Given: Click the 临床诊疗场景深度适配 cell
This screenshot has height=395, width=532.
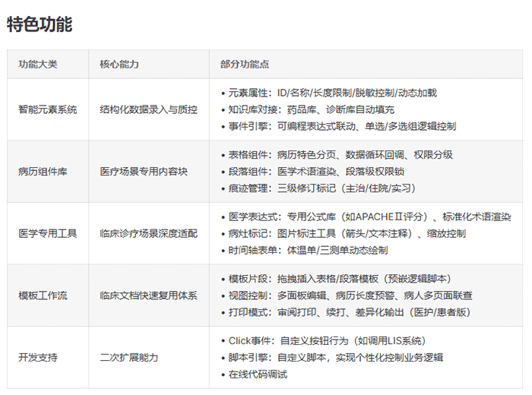Looking at the screenshot, I should point(148,233).
